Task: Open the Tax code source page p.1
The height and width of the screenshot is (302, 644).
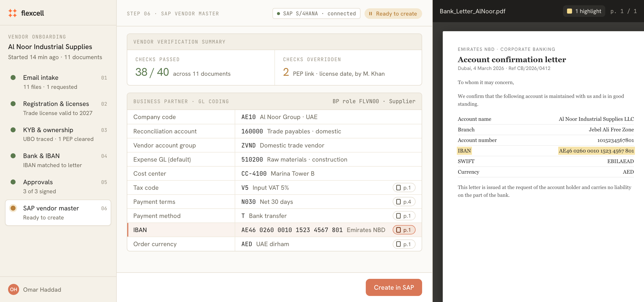Action: (x=404, y=187)
